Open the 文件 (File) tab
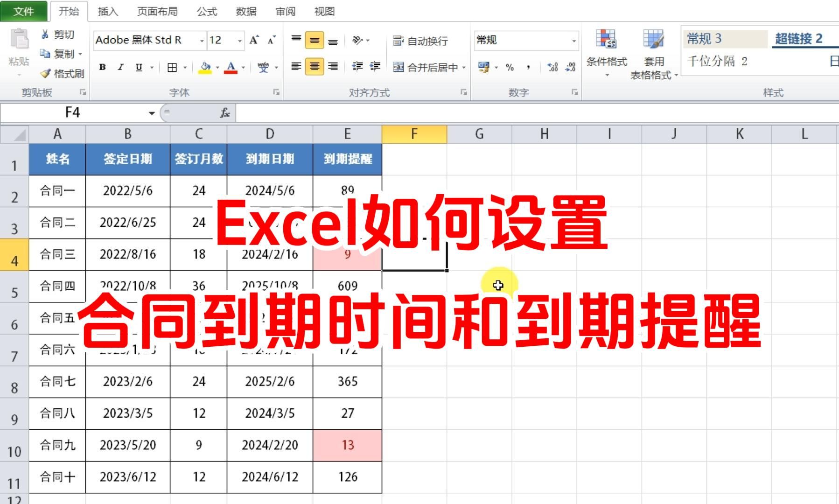This screenshot has width=839, height=504. pyautogui.click(x=24, y=11)
